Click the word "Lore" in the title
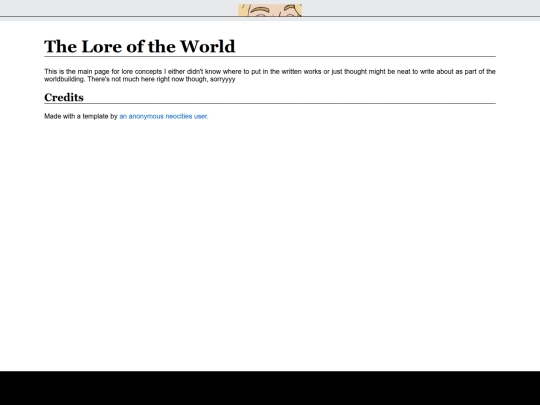The width and height of the screenshot is (540, 405). [x=102, y=46]
